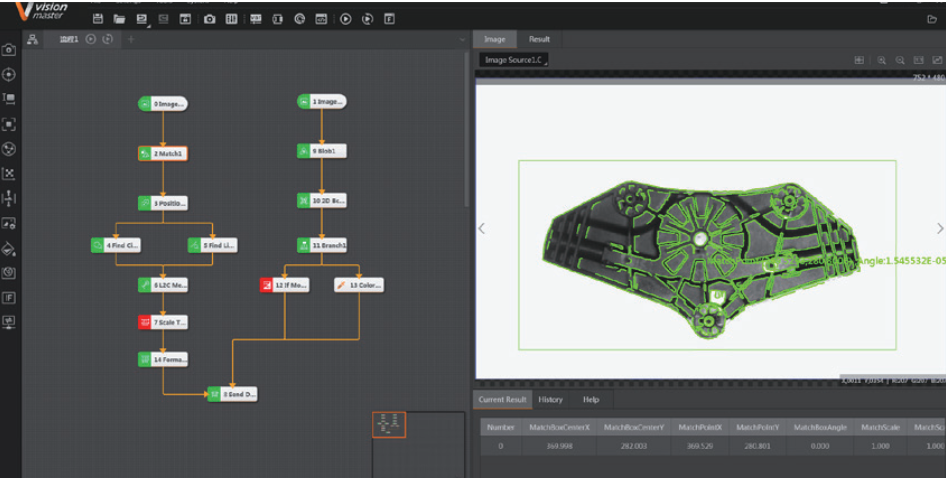The height and width of the screenshot is (478, 946).
Task: Open the file folder icon at top right
Action: tap(932, 19)
